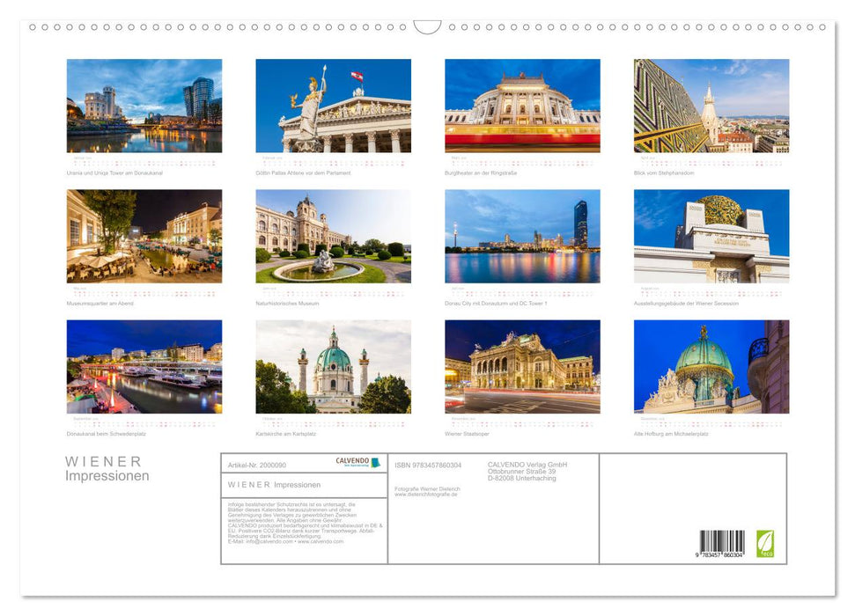This screenshot has width=855, height=616.
Task: Click the CALVENDO book symbol beside the logo
Action: tap(377, 461)
